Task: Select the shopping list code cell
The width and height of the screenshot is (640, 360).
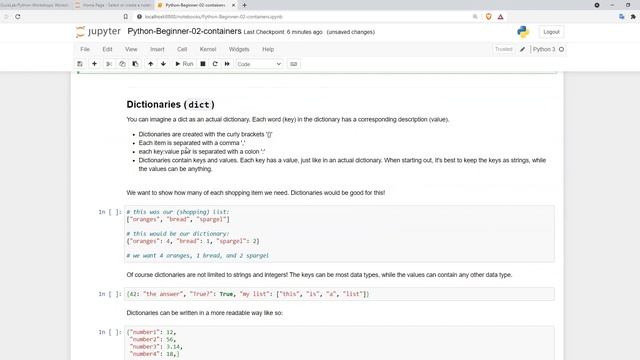Action: tap(339, 233)
